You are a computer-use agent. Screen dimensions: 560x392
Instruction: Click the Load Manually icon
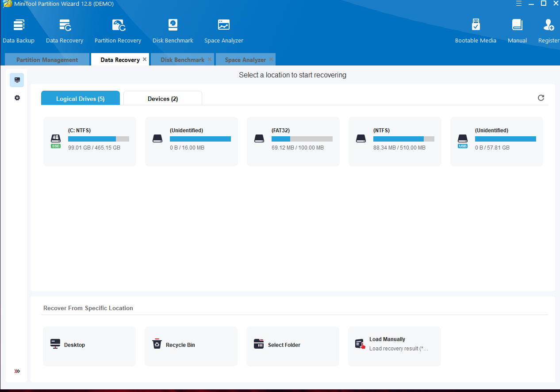click(360, 344)
